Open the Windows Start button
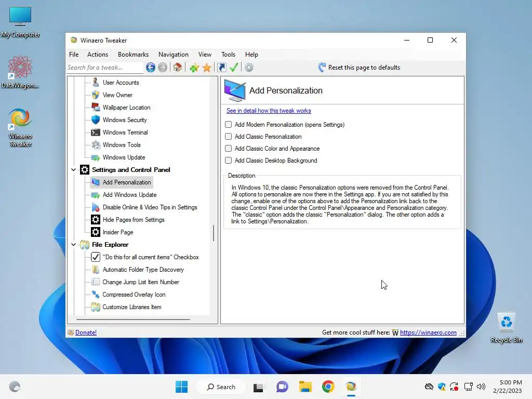The height and width of the screenshot is (399, 532). 181,387
